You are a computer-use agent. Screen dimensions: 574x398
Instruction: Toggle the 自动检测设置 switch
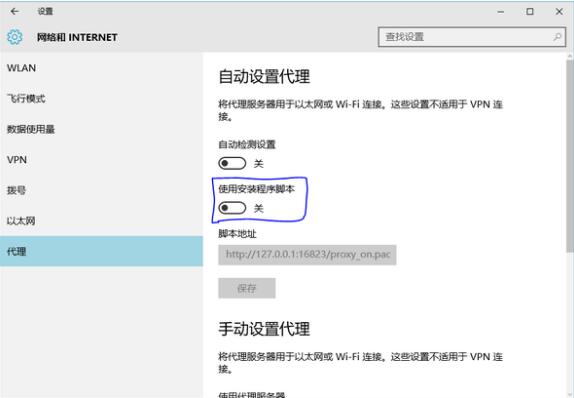(232, 163)
